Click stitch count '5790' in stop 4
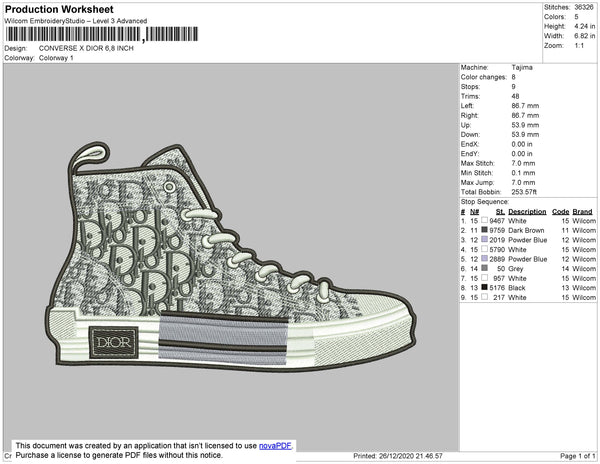Viewport: 600px width, 464px height. click(497, 249)
